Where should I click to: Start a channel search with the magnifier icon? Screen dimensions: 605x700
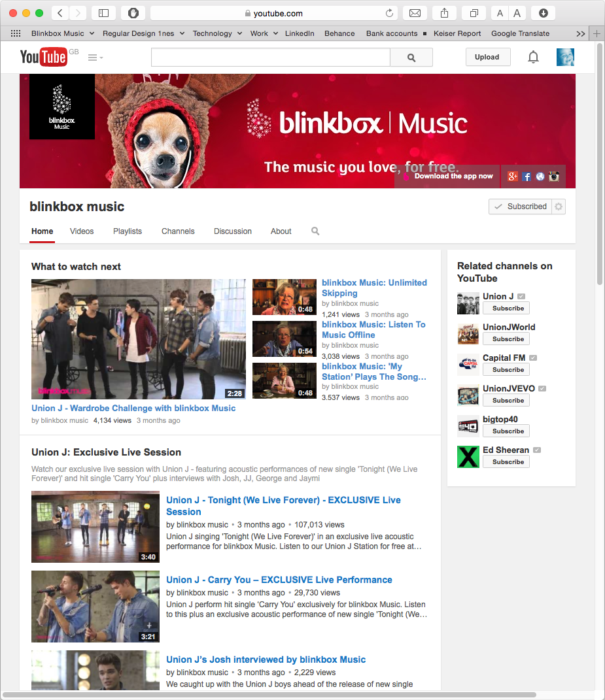click(315, 231)
